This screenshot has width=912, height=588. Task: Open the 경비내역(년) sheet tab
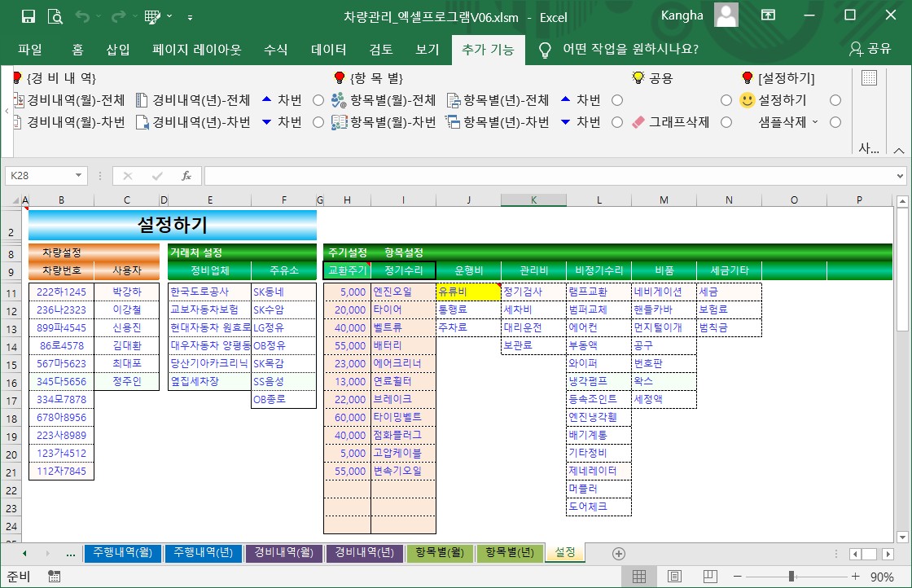pyautogui.click(x=364, y=552)
